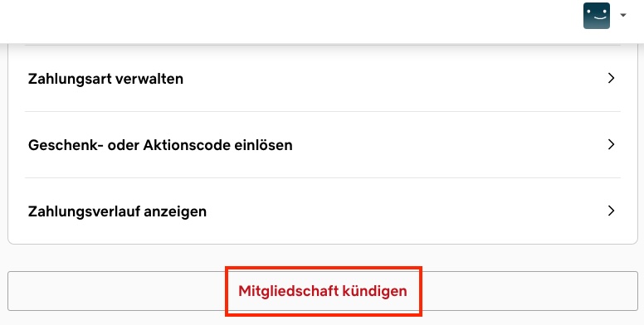Click the Zahlungsart verwalten list row
The height and width of the screenshot is (325, 644).
point(322,78)
